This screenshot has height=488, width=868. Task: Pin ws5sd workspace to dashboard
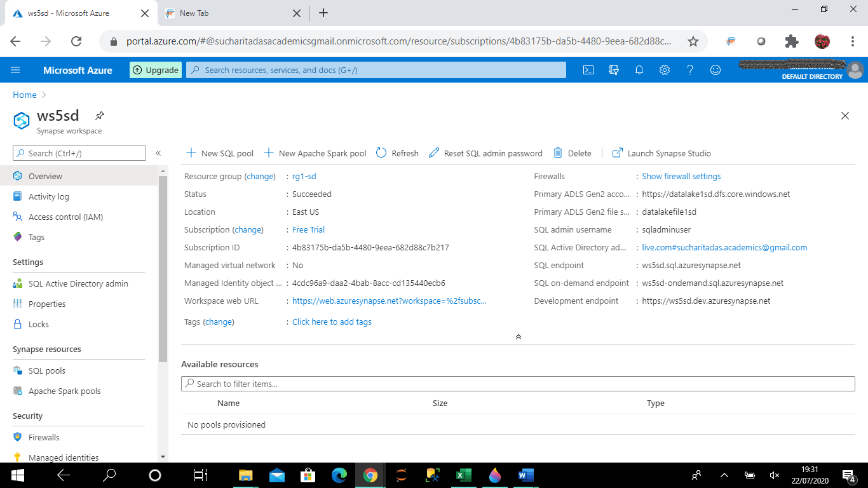pos(100,116)
